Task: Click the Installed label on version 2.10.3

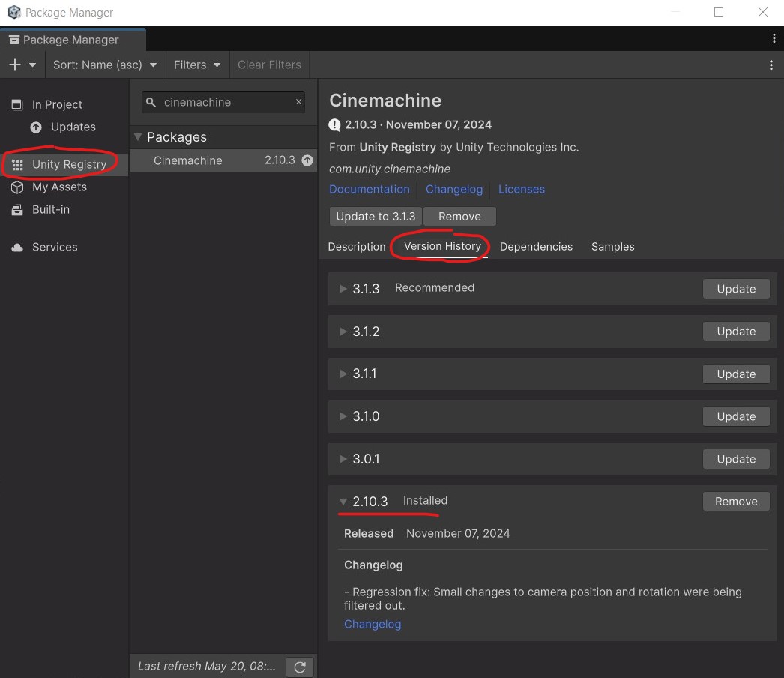Action: 426,500
